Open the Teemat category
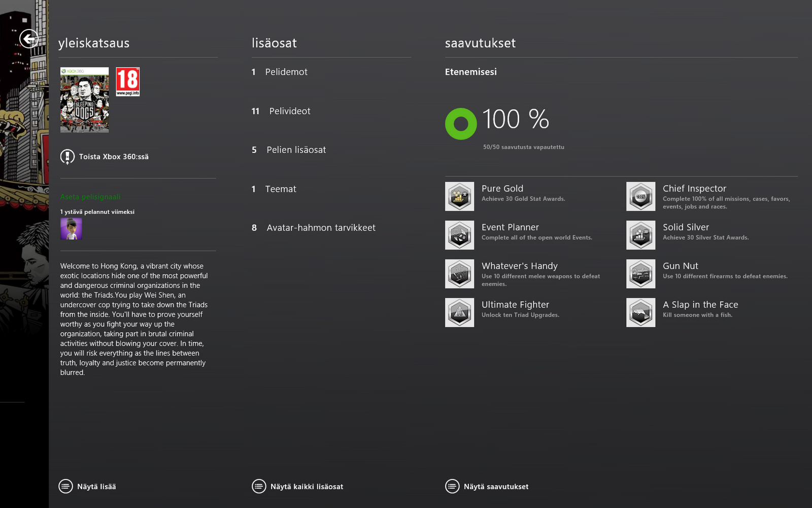The height and width of the screenshot is (508, 812). [x=274, y=189]
